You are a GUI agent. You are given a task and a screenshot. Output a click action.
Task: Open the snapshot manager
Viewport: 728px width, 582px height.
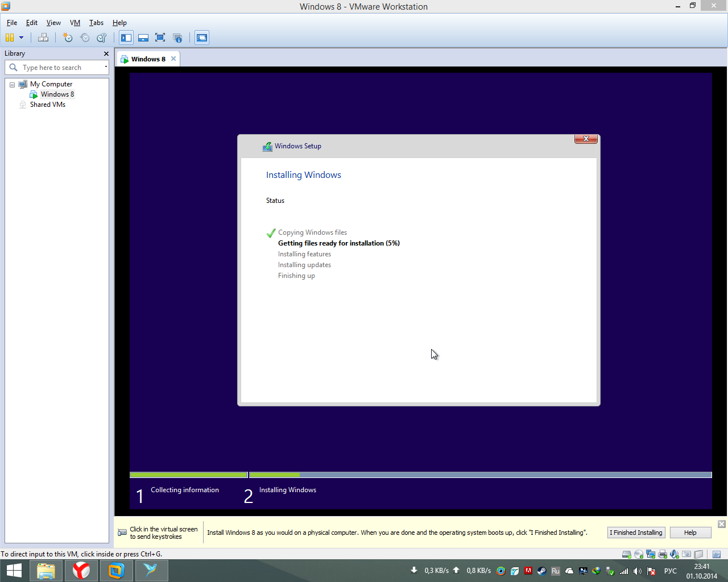[102, 38]
